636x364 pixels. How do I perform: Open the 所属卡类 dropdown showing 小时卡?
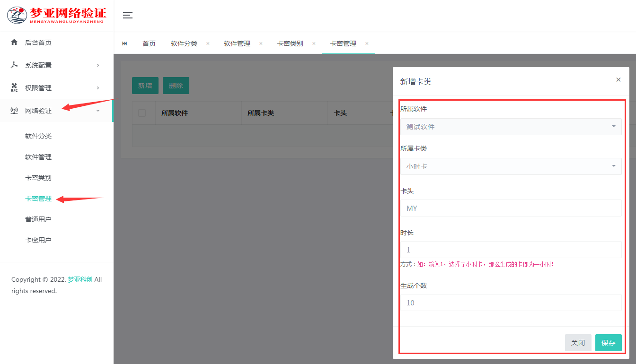click(510, 166)
